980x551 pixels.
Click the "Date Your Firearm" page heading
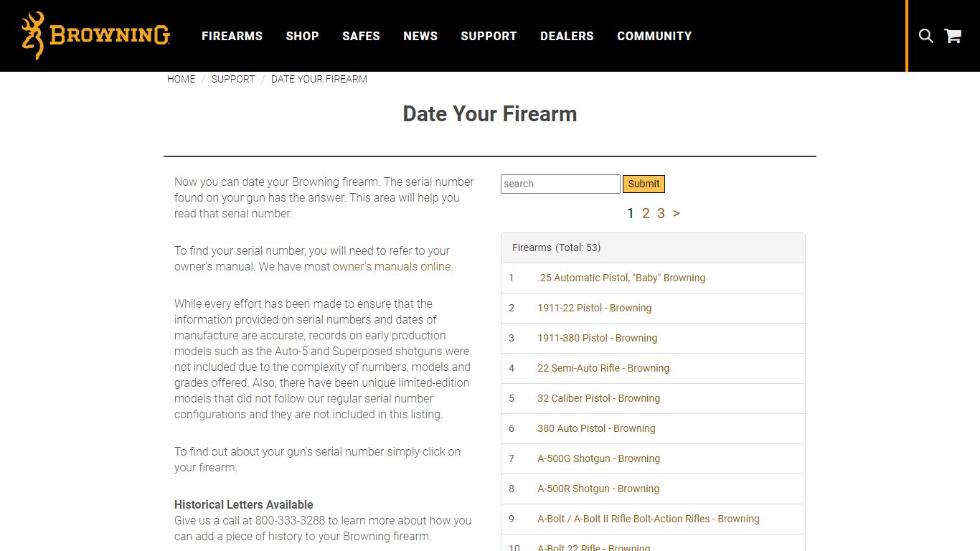pyautogui.click(x=490, y=114)
